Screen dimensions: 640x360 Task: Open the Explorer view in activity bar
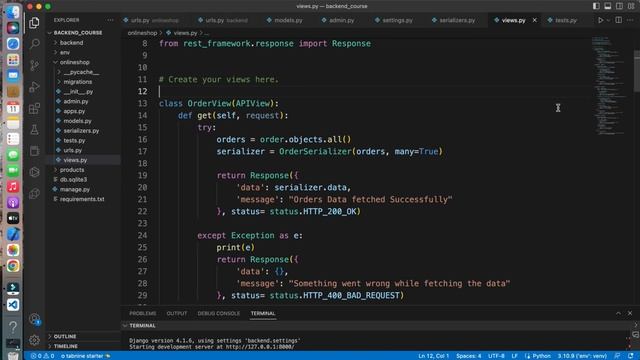34,22
